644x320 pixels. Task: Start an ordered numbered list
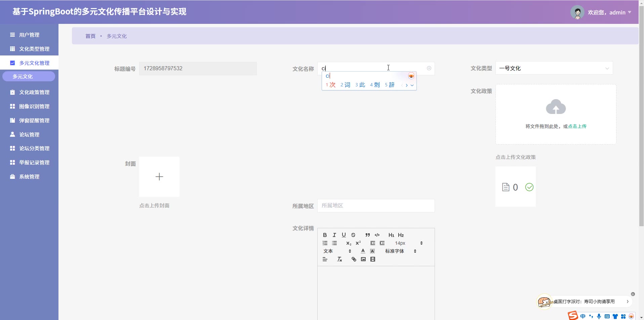point(325,243)
